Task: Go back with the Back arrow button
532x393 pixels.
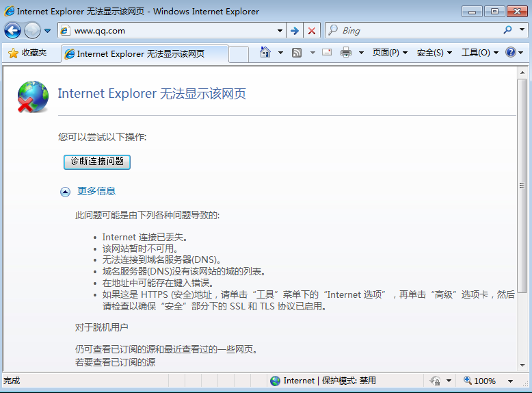Action: (12, 31)
